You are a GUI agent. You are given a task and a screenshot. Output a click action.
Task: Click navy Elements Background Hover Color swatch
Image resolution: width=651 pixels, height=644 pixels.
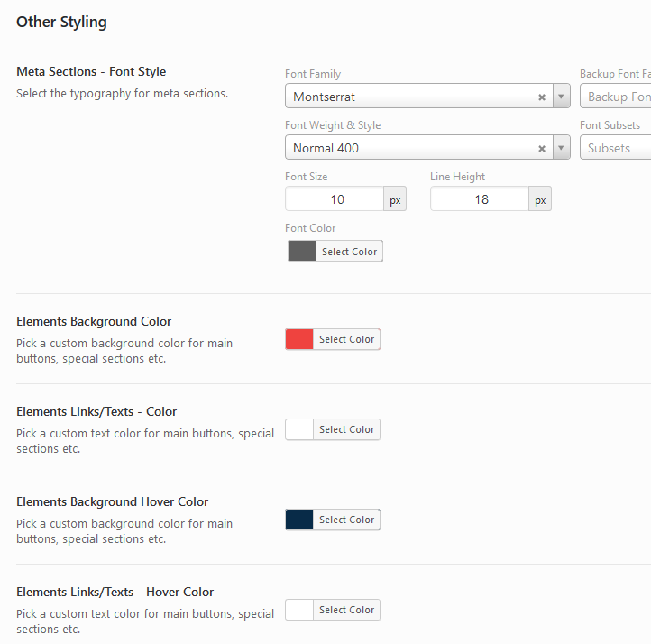pyautogui.click(x=299, y=520)
